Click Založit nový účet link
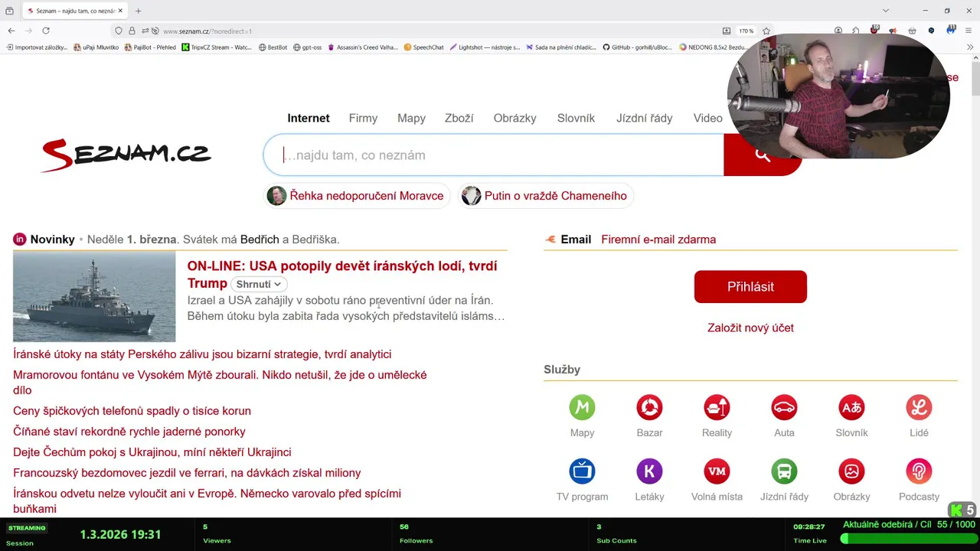This screenshot has height=551, width=980. 750,328
